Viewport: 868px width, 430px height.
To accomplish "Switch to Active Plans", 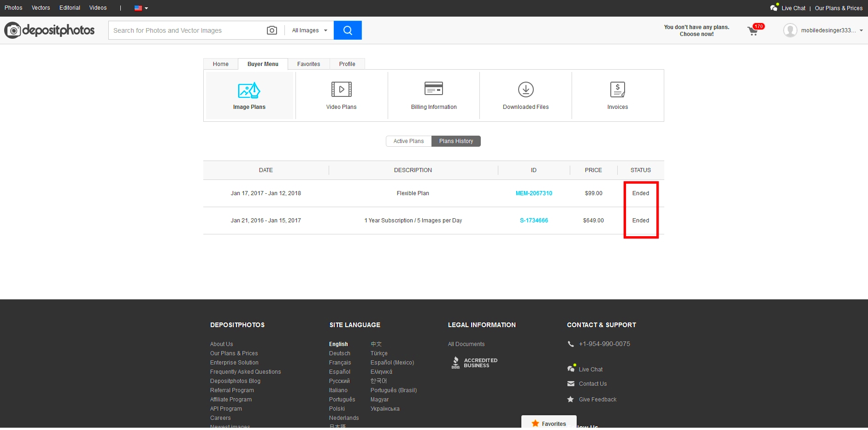I will 408,141.
